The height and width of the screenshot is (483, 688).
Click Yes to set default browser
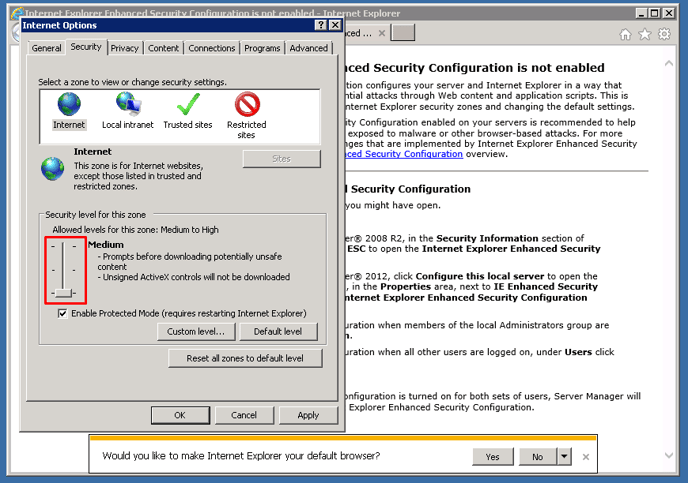point(493,457)
